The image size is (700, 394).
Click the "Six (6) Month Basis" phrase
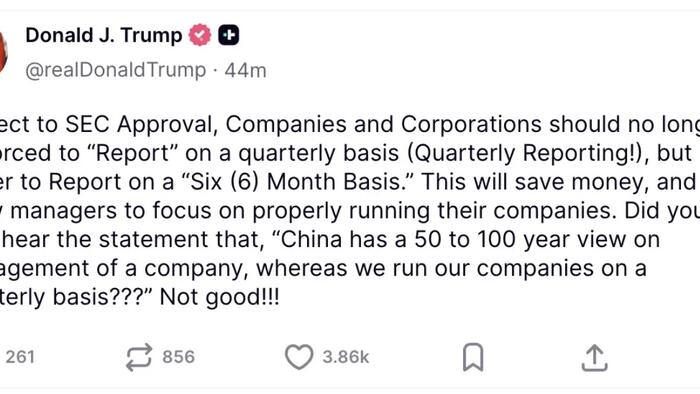(x=299, y=182)
